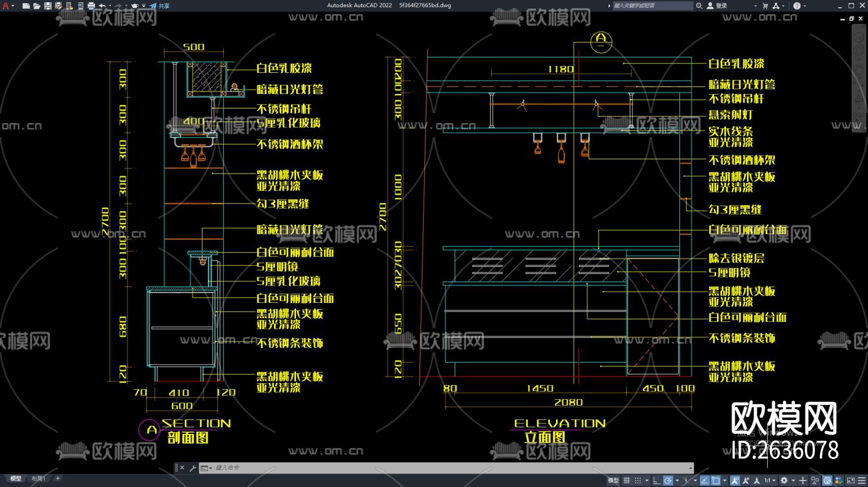
Task: Click the search magnifier icon
Action: [x=699, y=6]
